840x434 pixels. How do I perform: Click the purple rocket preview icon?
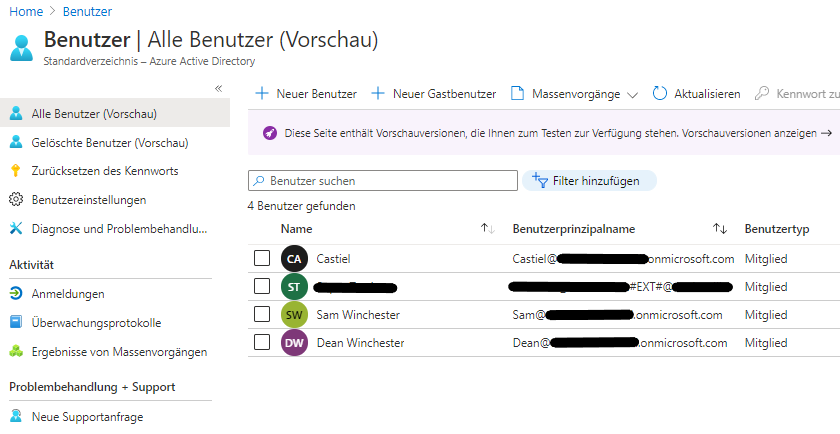coord(270,133)
